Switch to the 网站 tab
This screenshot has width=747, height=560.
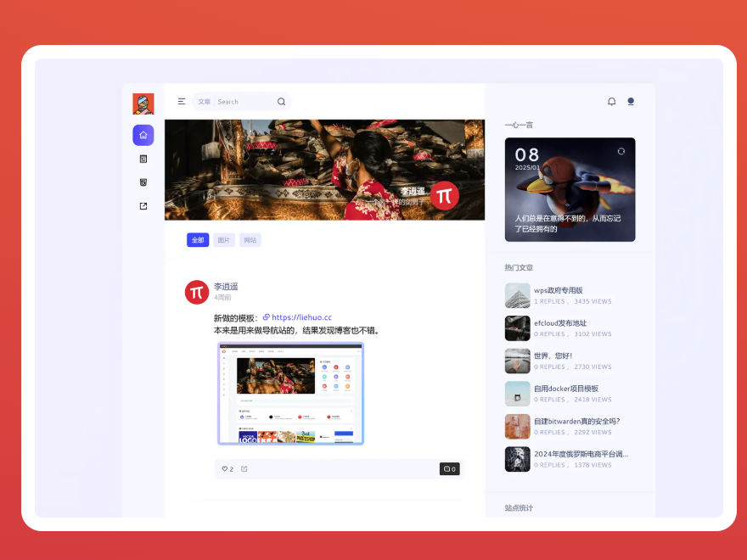(250, 240)
